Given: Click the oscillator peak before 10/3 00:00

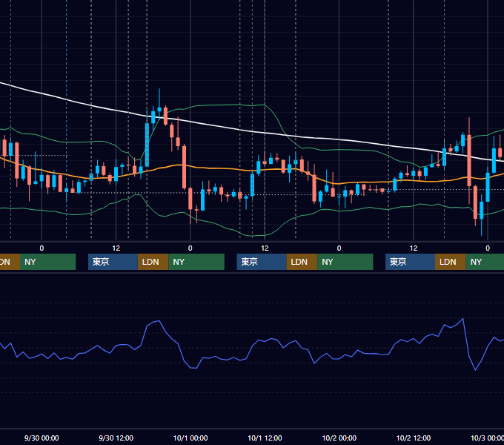Looking at the screenshot, I should [x=462, y=319].
